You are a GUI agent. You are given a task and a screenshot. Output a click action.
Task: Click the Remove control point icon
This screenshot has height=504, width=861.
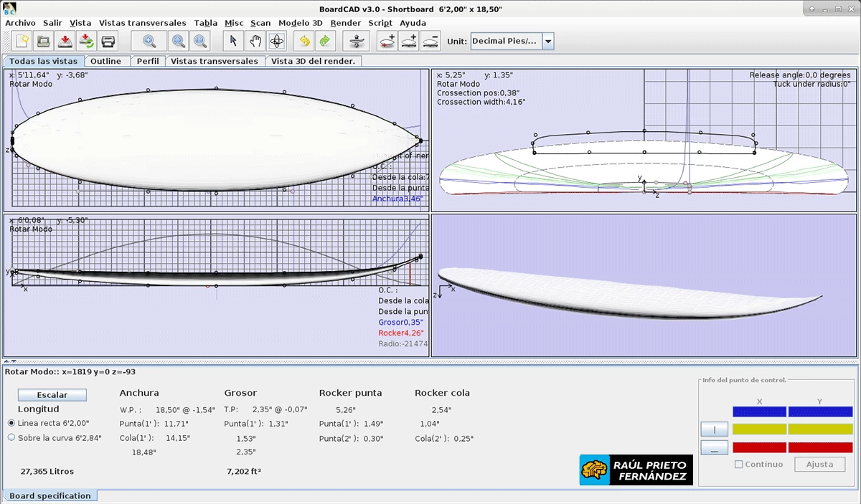coord(430,41)
